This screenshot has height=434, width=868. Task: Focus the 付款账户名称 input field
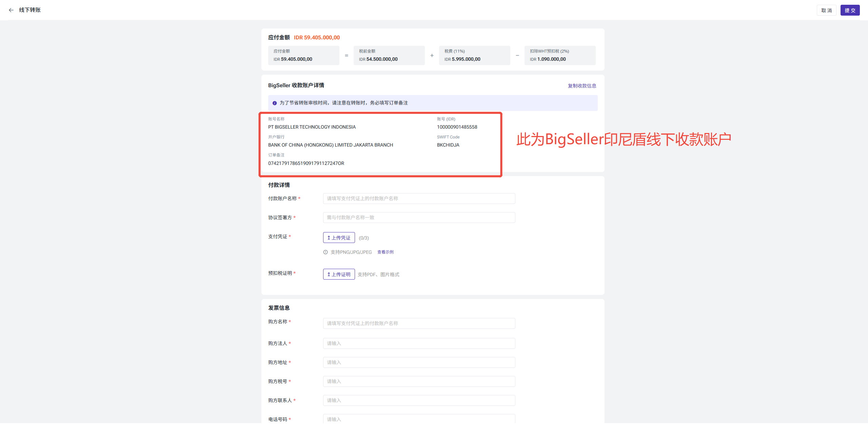tap(419, 199)
